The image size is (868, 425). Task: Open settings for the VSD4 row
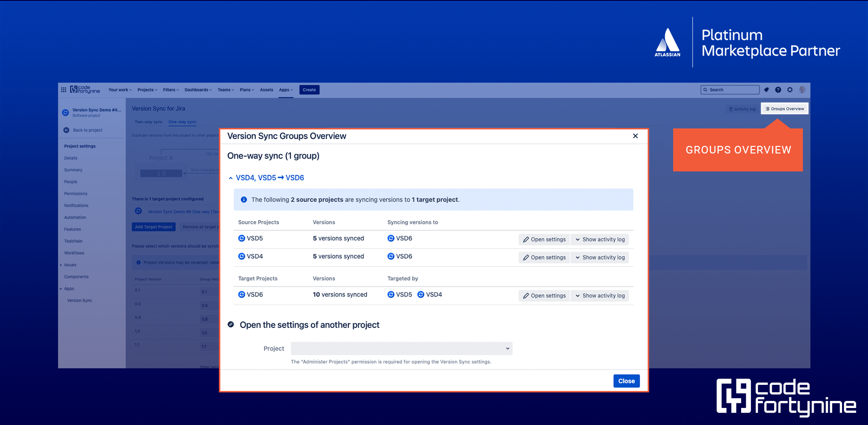pyautogui.click(x=544, y=257)
